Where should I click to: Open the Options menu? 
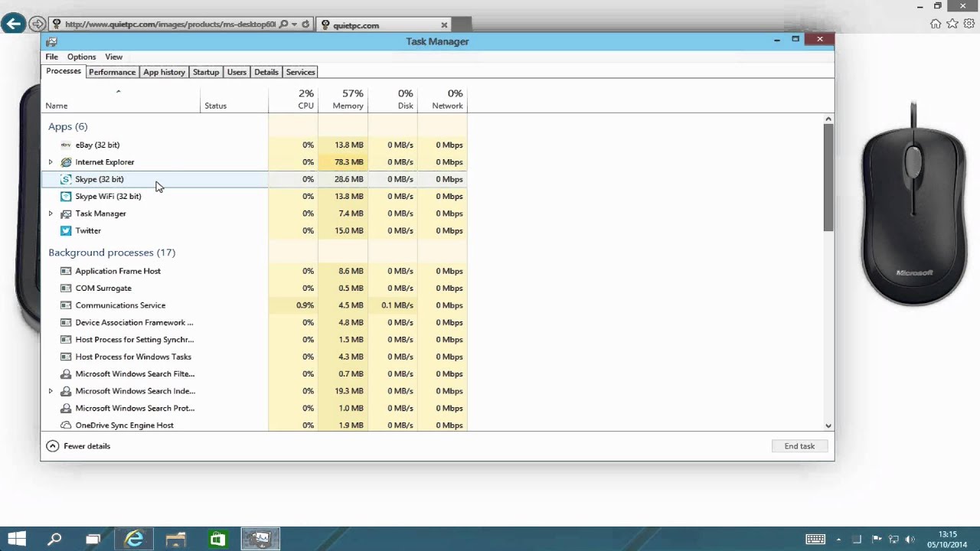(81, 57)
